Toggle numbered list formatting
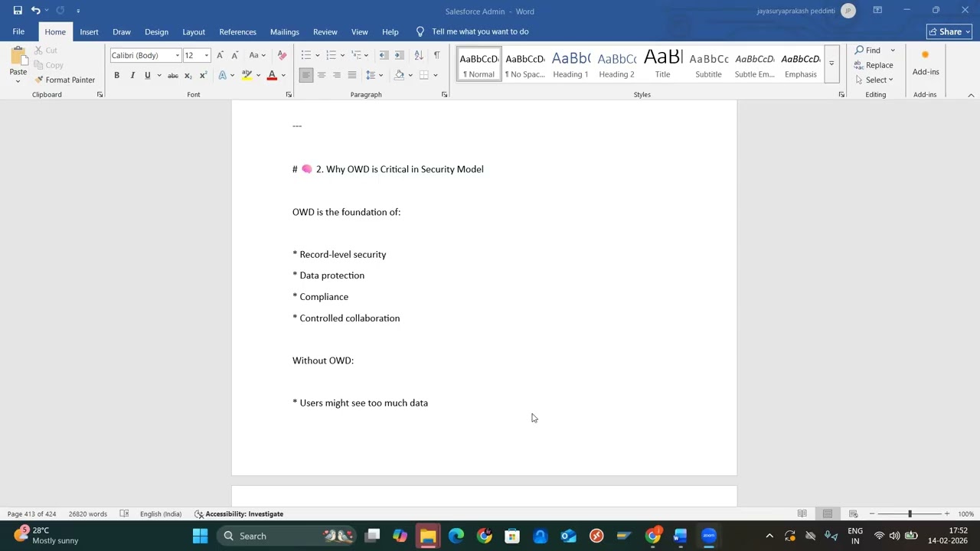The width and height of the screenshot is (980, 551). click(x=331, y=55)
